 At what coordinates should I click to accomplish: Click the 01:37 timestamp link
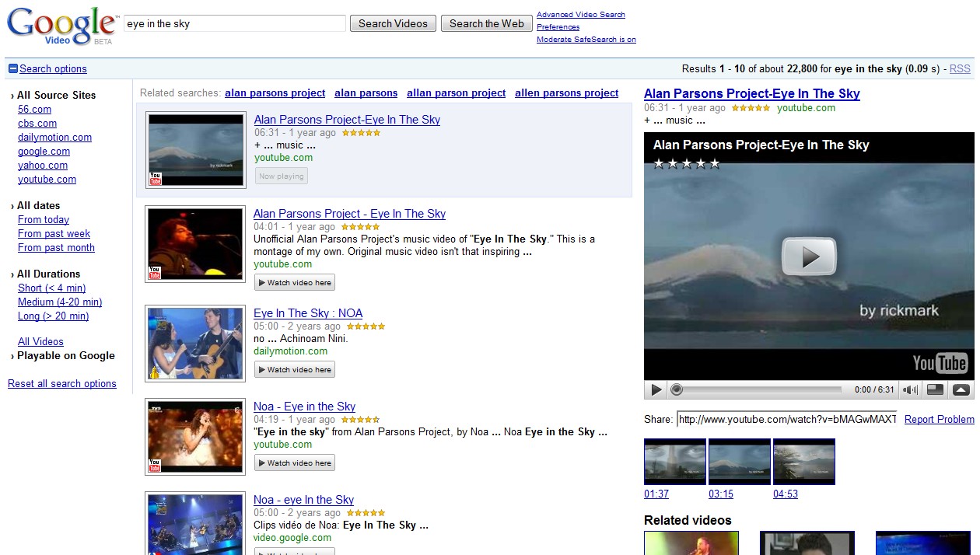[656, 494]
